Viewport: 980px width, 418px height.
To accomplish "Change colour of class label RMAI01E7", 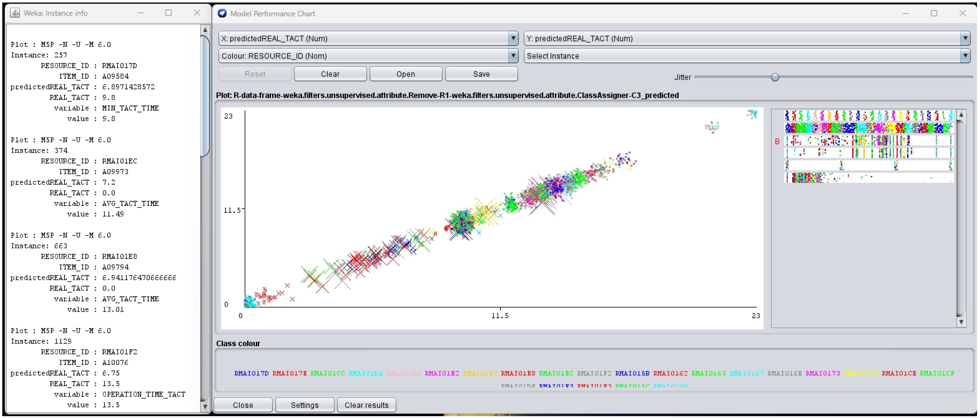I will point(480,373).
